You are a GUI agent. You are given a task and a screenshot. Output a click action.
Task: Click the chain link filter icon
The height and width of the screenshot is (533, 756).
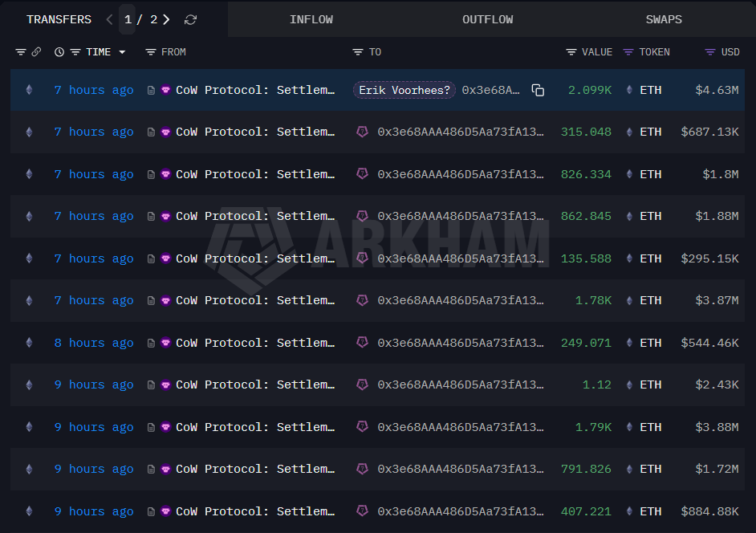click(36, 52)
